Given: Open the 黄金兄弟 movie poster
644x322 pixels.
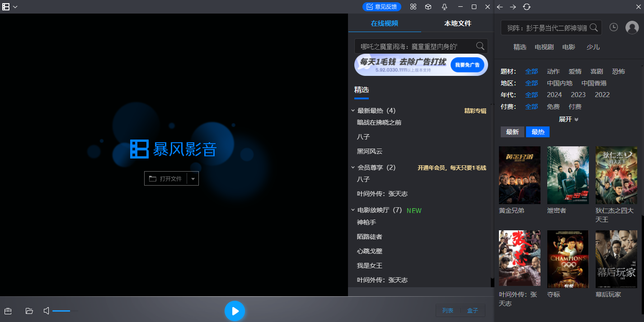Looking at the screenshot, I should 519,175.
